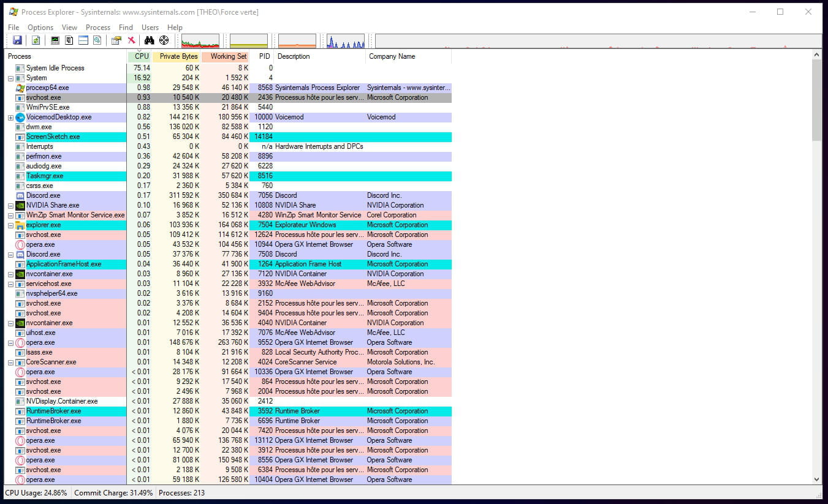828x504 pixels.
Task: Open the Process menu
Action: click(x=98, y=28)
